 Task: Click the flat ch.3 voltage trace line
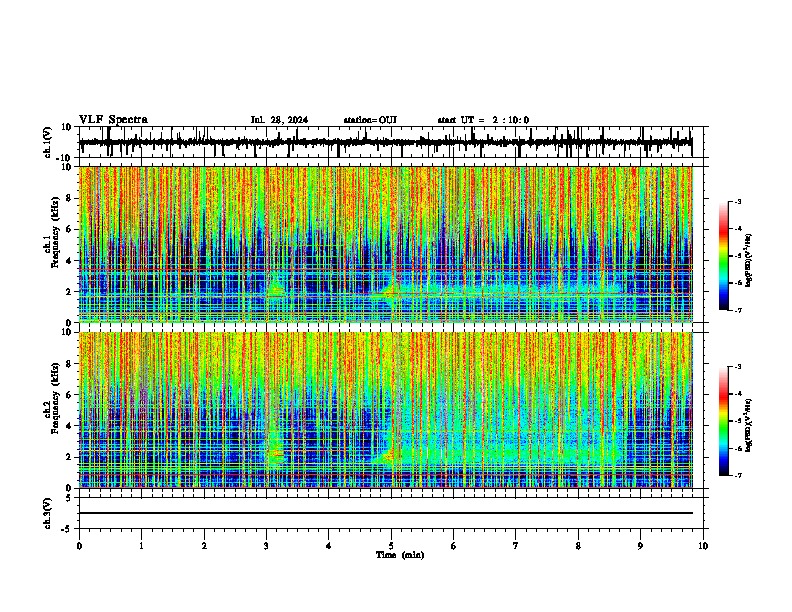385,513
